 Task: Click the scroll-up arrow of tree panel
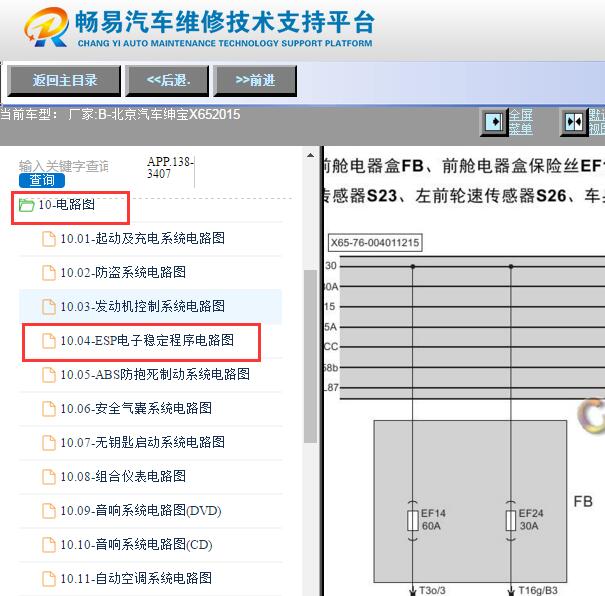coord(310,155)
